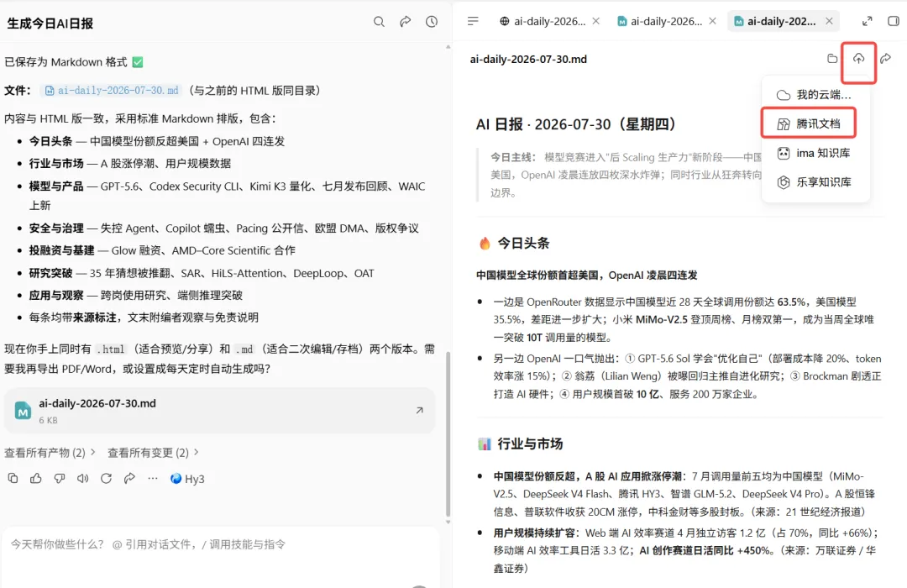
Task: Like the response with thumbs up
Action: pos(36,478)
